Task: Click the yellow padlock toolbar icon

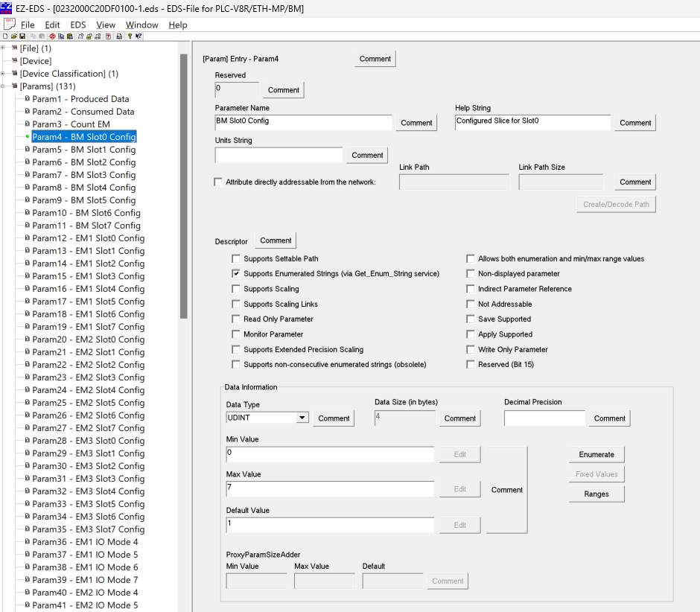Action: click(x=89, y=36)
